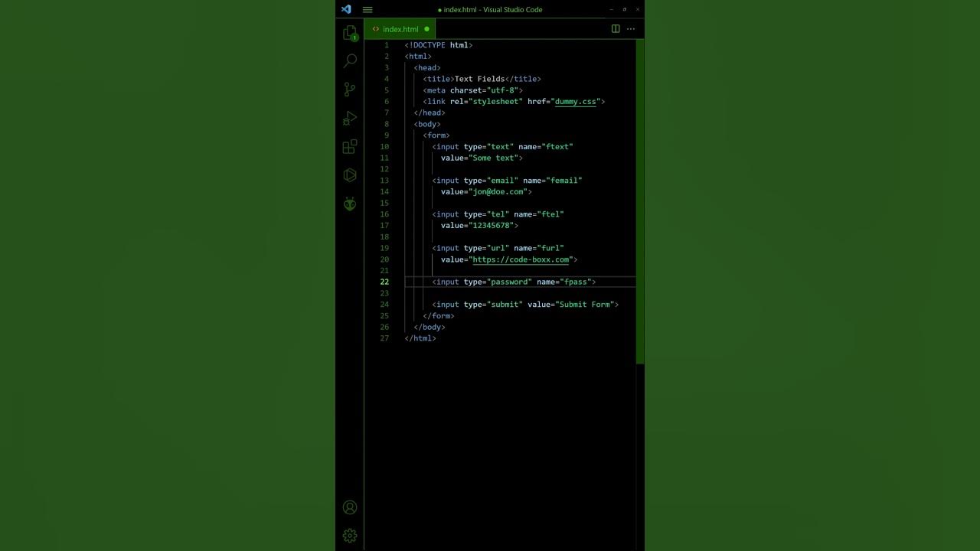
Task: Minimize the Visual Studio Code window
Action: point(611,9)
